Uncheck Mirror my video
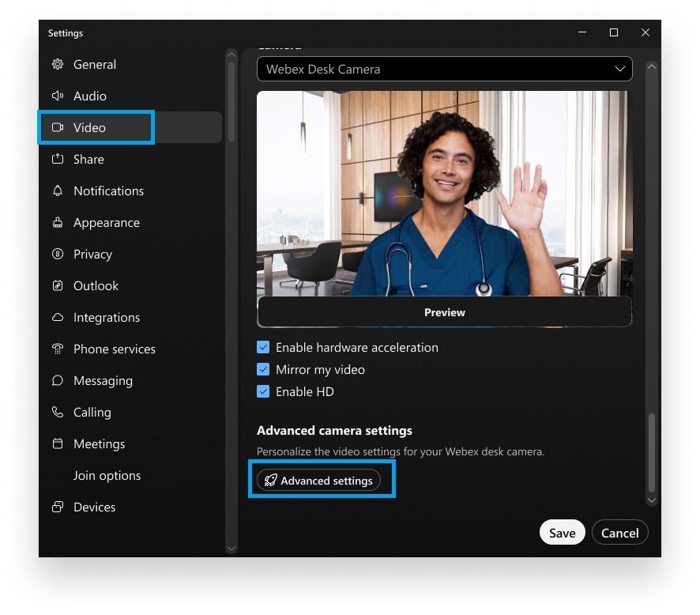Image resolution: width=700 pixels, height=615 pixels. [x=263, y=369]
